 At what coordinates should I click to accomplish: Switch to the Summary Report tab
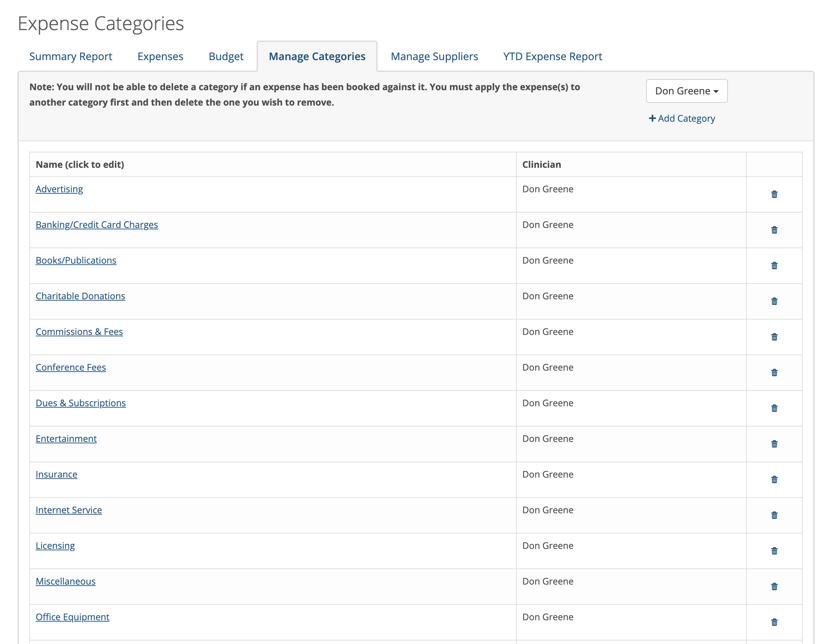point(71,56)
